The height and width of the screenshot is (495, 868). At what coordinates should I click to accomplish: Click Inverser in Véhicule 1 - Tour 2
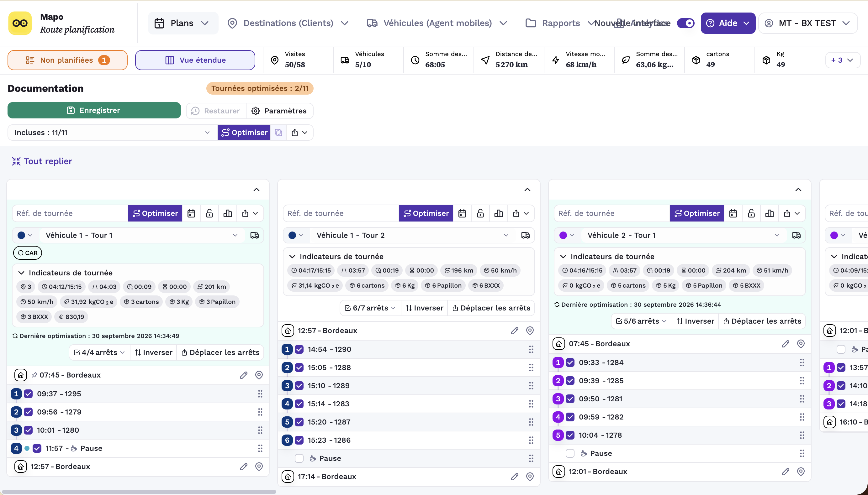(x=424, y=308)
